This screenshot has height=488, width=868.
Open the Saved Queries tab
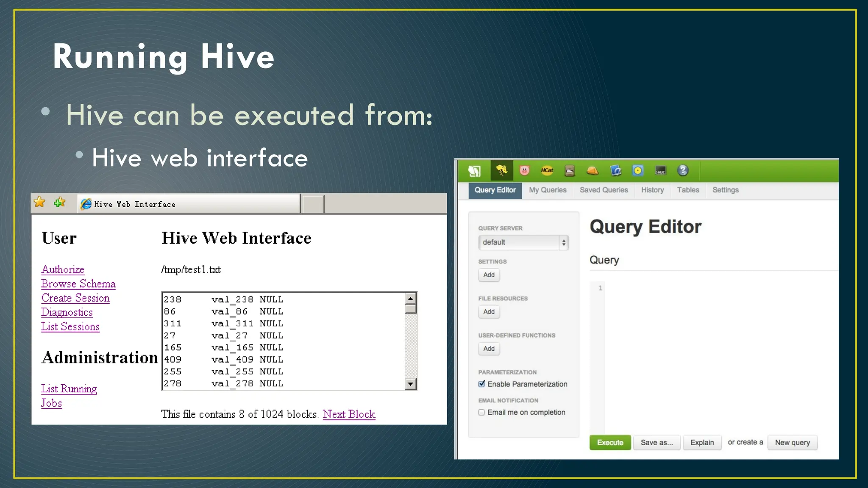[604, 190]
